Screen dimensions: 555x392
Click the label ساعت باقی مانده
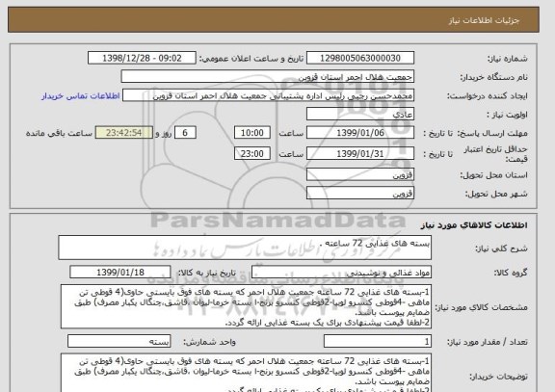(59, 133)
